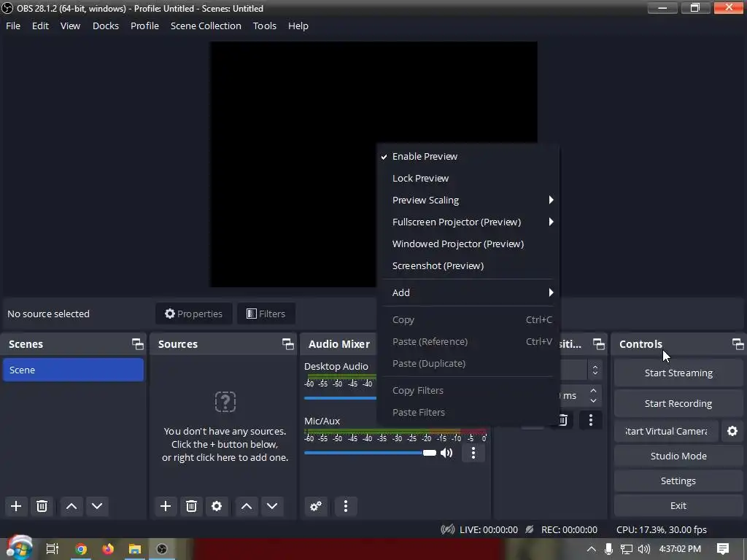Open the Edit menu
The image size is (747, 560).
(41, 26)
